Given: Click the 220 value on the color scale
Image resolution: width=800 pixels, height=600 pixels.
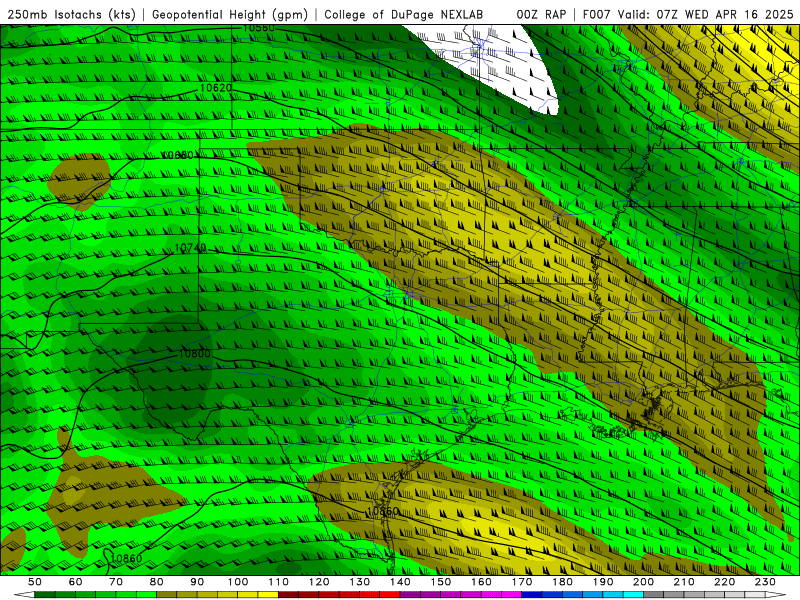Looking at the screenshot, I should [724, 582].
